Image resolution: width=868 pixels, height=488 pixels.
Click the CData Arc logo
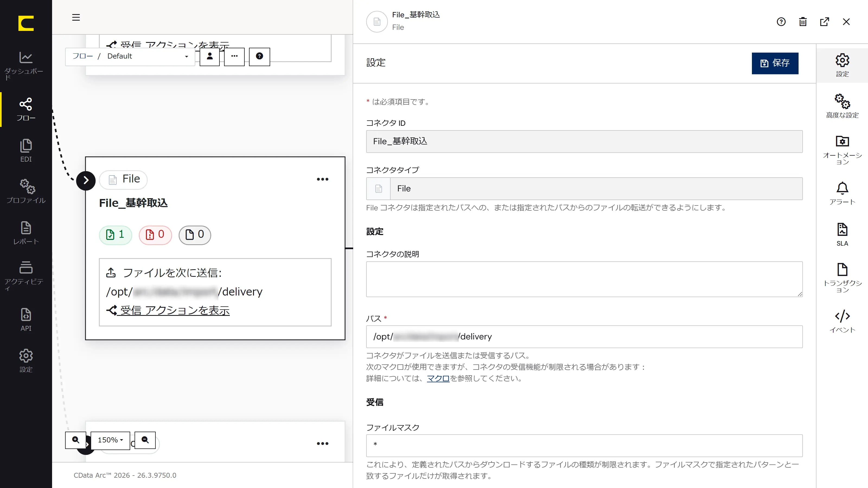pos(26,23)
